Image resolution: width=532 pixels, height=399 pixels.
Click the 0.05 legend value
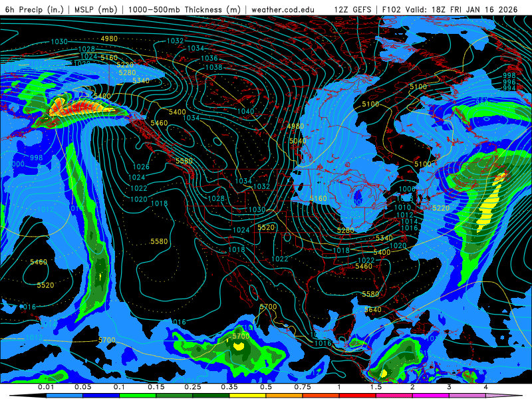click(82, 387)
